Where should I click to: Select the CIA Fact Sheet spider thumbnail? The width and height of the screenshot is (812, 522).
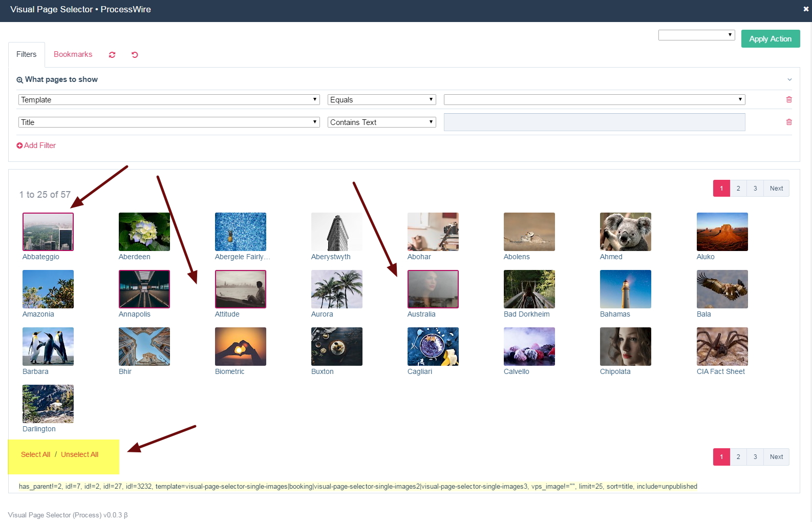pos(722,346)
